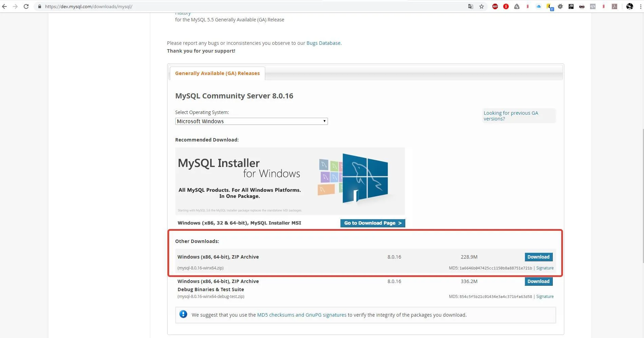644x338 pixels.
Task: Select the Generally Available (GA) Releases tab
Action: click(217, 73)
